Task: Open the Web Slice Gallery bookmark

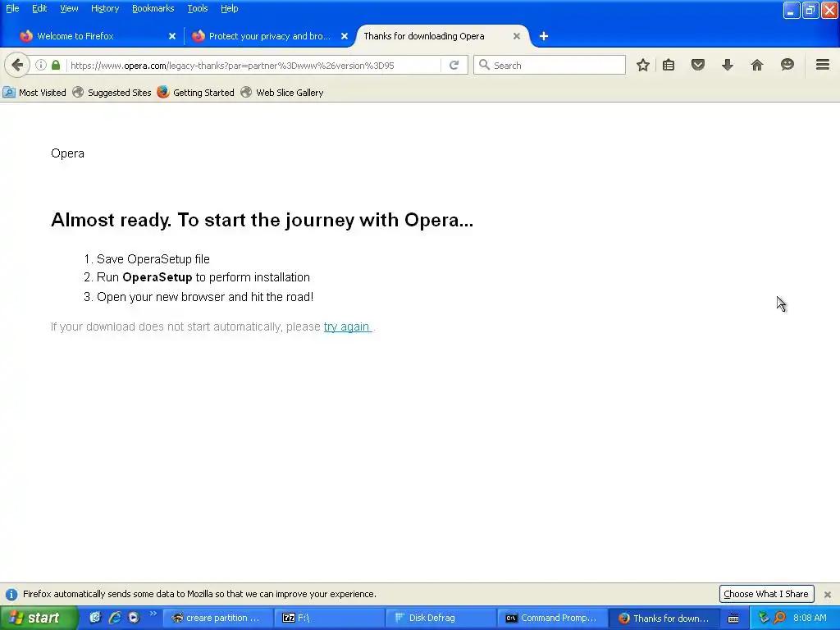Action: 282,93
